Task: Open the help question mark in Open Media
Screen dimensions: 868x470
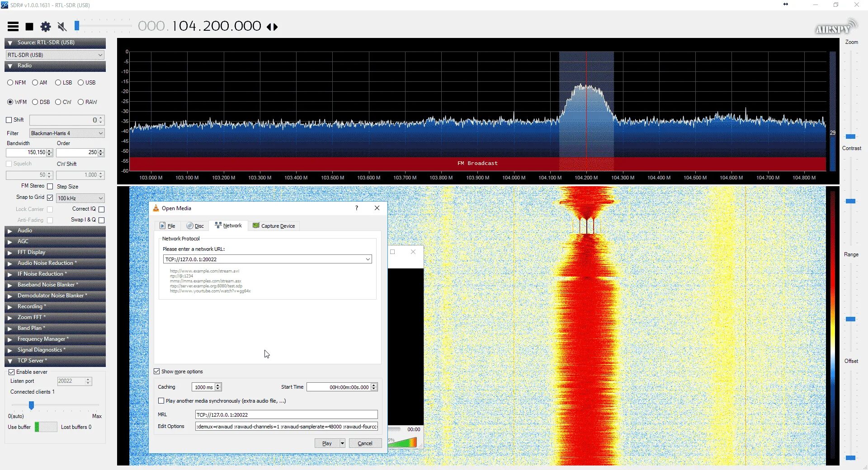Action: click(357, 208)
